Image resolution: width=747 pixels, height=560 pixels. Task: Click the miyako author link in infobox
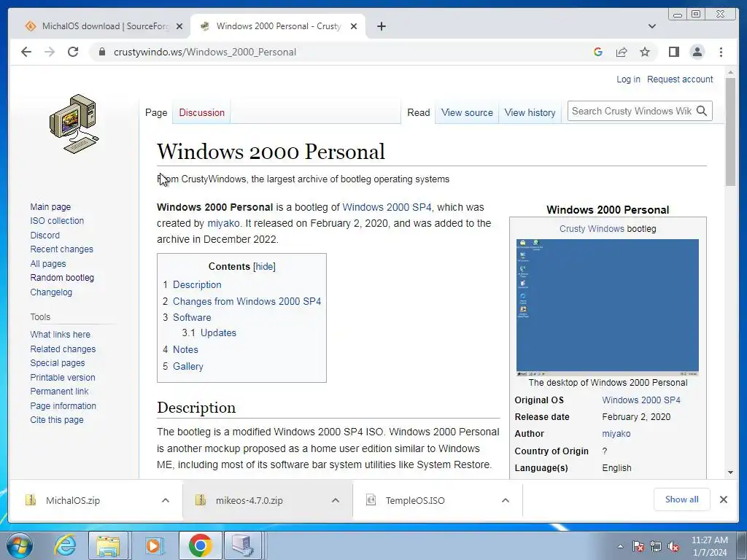coord(616,434)
